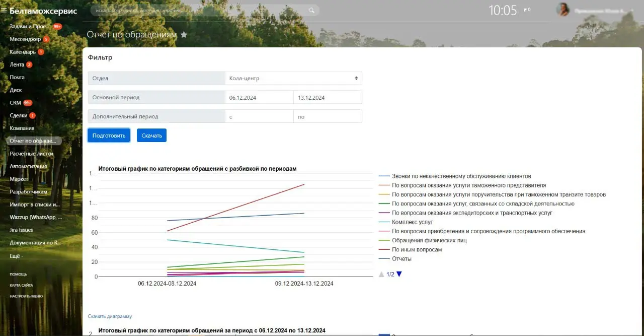
Task: Open the Отдел dropdown showing Колл-центр
Action: pyautogui.click(x=293, y=78)
